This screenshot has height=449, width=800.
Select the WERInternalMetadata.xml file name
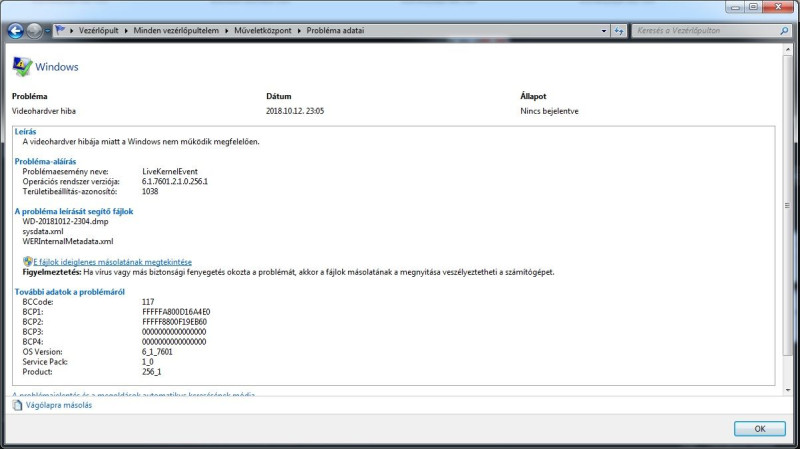[x=68, y=241]
